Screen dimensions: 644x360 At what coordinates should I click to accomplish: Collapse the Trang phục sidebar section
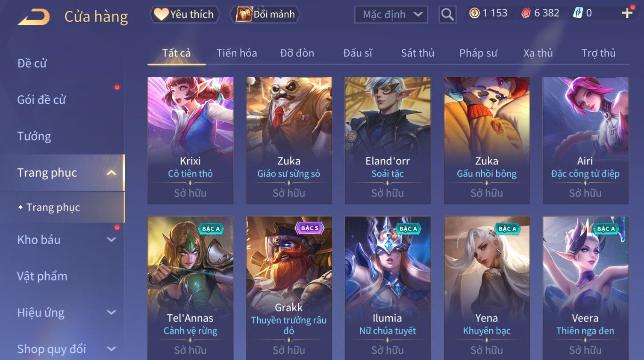pyautogui.click(x=111, y=173)
